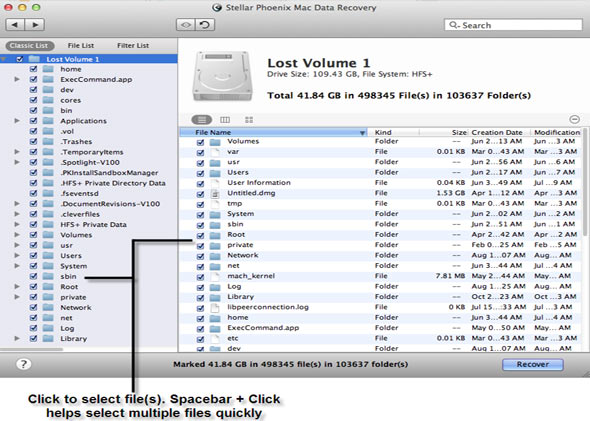Collapse the Lost Volume 1 tree node
Image resolution: width=590 pixels, height=421 pixels.
[4, 59]
